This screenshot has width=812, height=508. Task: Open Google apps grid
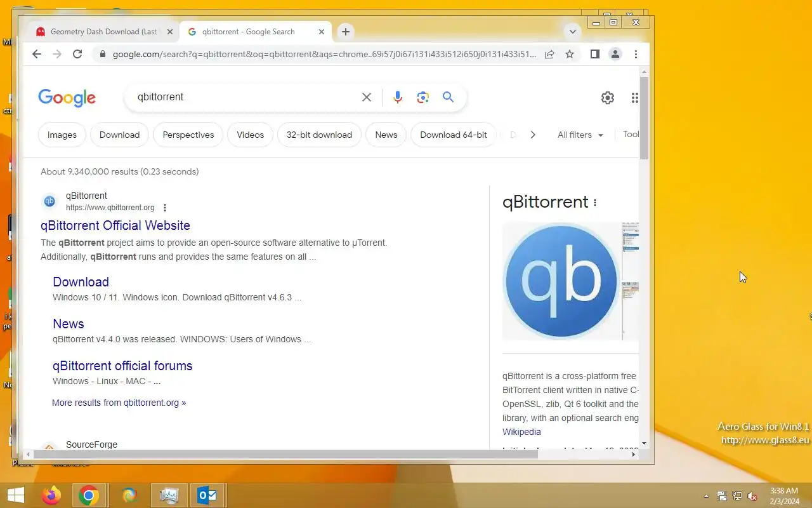click(634, 97)
